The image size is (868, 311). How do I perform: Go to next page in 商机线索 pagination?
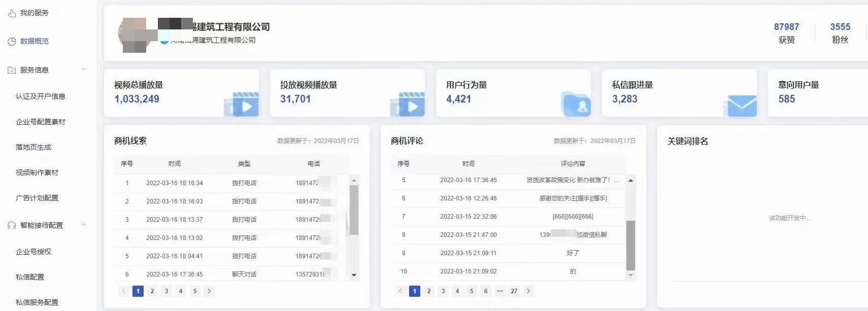(209, 291)
